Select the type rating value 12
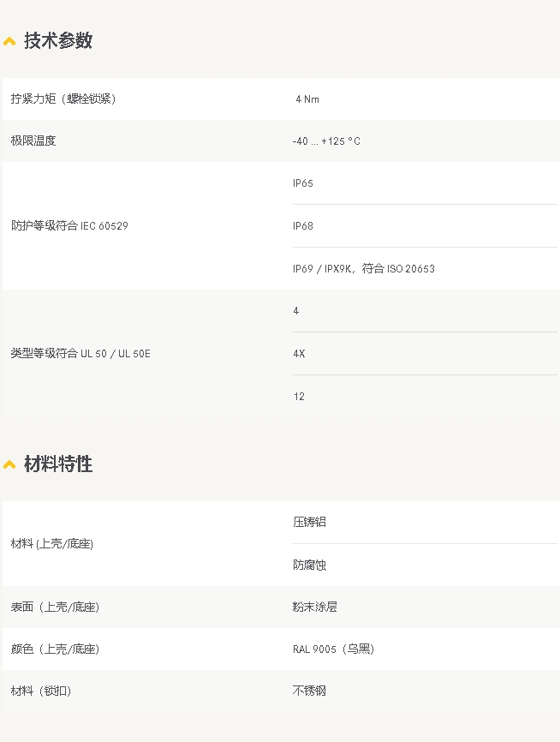The width and height of the screenshot is (560, 742). [299, 397]
